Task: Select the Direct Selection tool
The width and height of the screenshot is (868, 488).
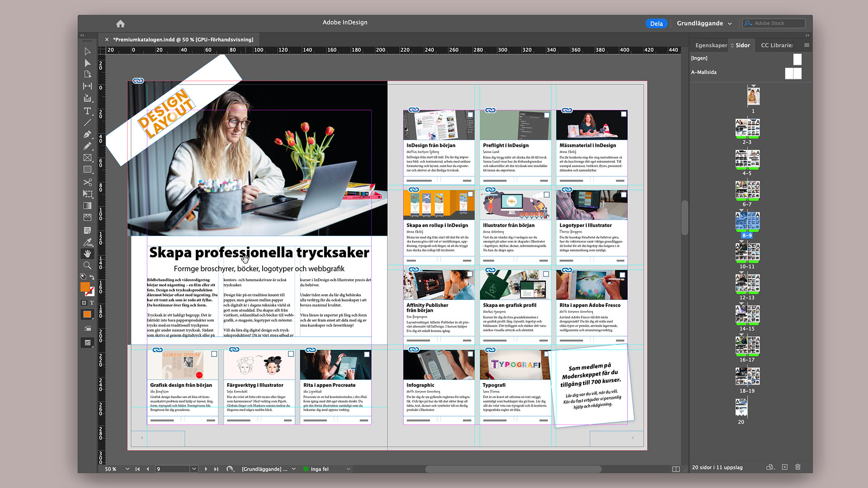Action: (x=87, y=63)
